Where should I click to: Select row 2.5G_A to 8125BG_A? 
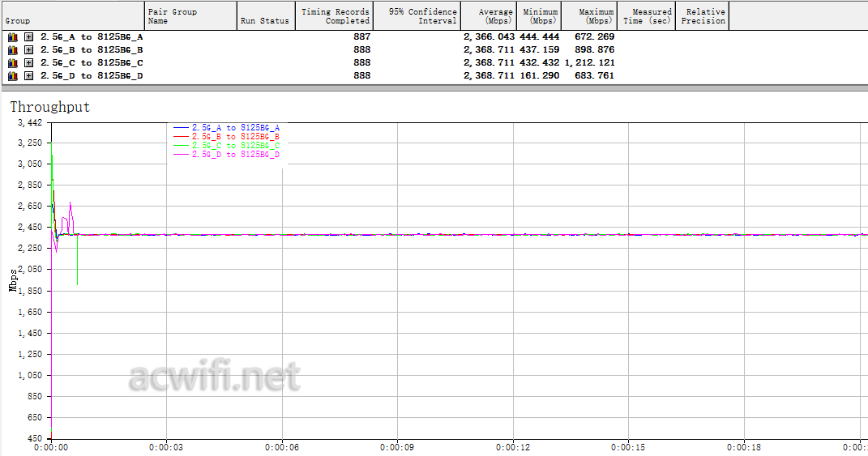tap(92, 37)
